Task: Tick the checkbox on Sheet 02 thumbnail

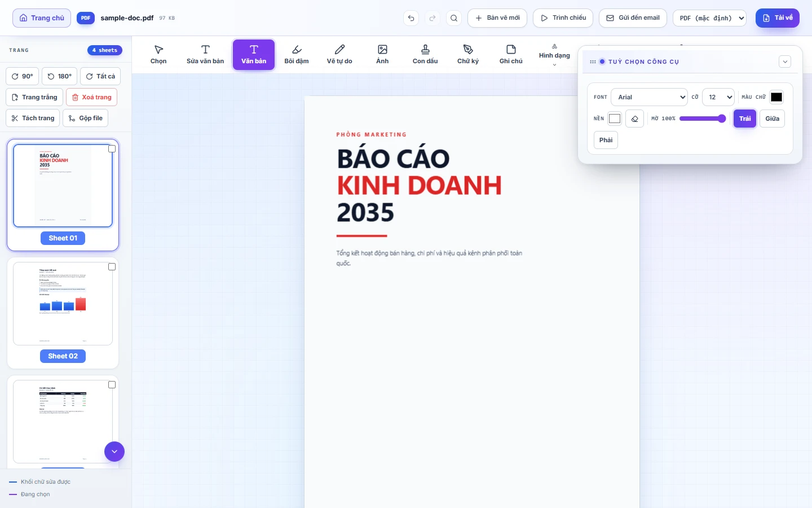Action: coord(112,266)
